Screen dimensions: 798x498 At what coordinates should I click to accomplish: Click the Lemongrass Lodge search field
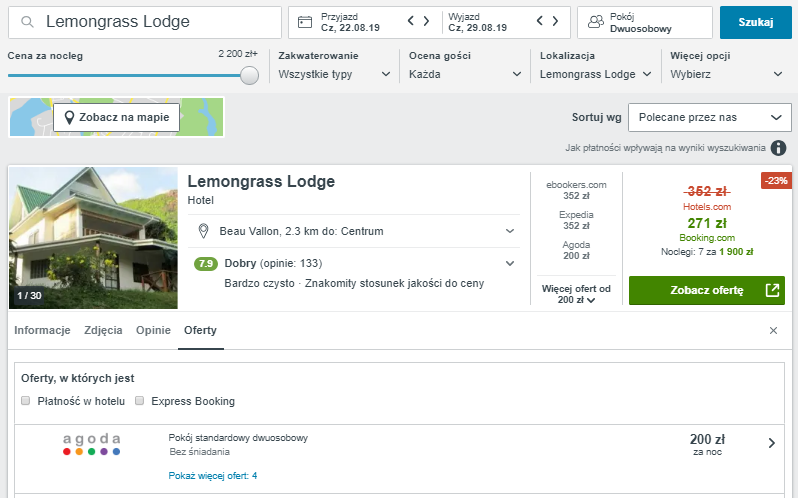145,22
